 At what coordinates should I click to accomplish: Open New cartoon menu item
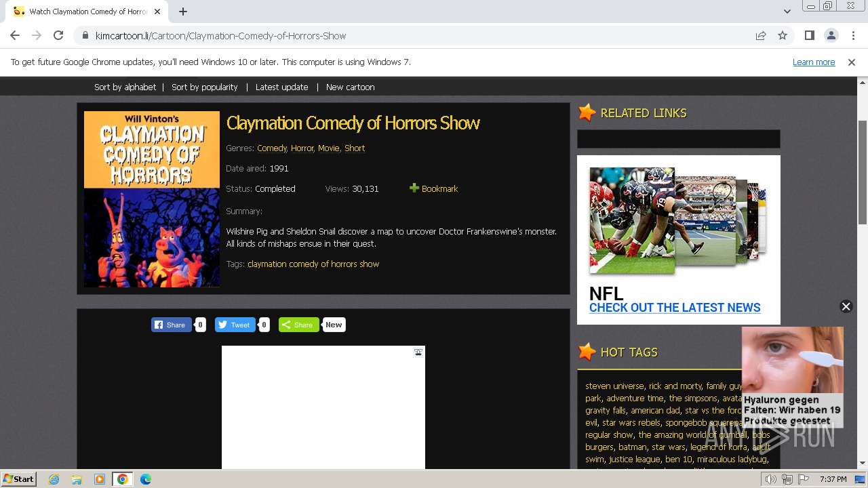(x=350, y=87)
